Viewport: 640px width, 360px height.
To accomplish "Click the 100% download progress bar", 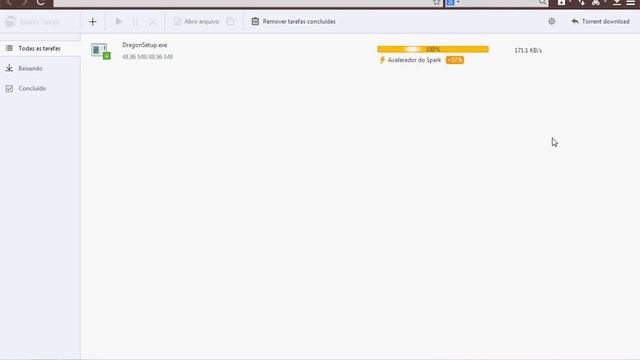I will tap(433, 49).
